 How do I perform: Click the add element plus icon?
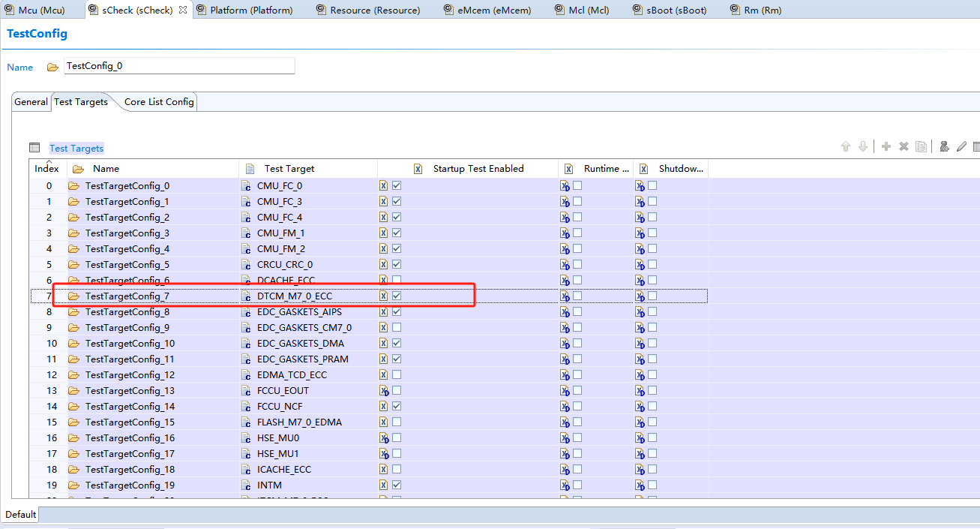(886, 147)
